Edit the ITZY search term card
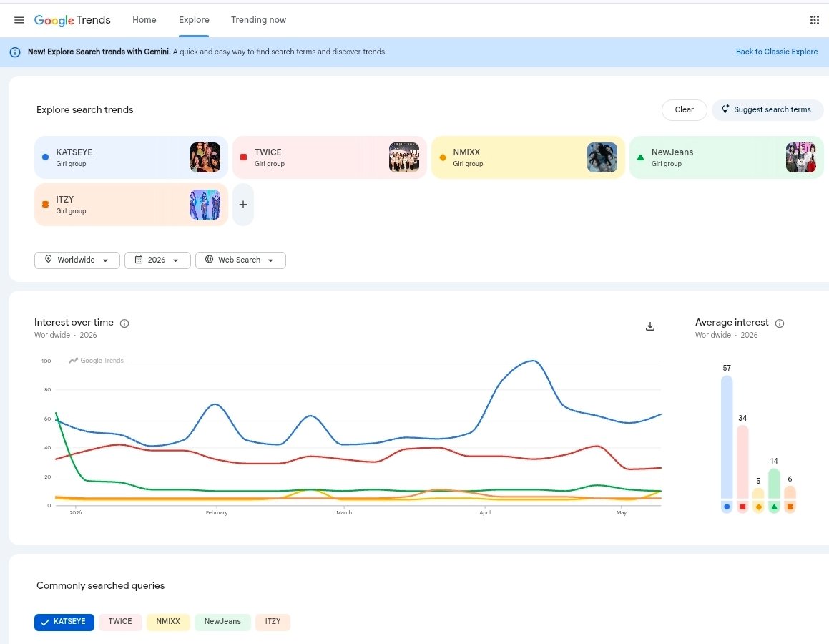This screenshot has width=829, height=644. 131,205
